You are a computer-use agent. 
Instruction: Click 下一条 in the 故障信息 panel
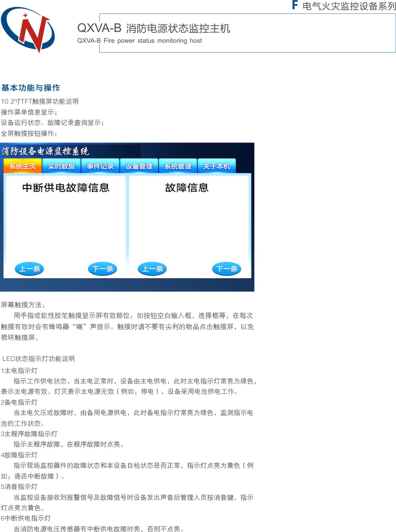pyautogui.click(x=227, y=269)
